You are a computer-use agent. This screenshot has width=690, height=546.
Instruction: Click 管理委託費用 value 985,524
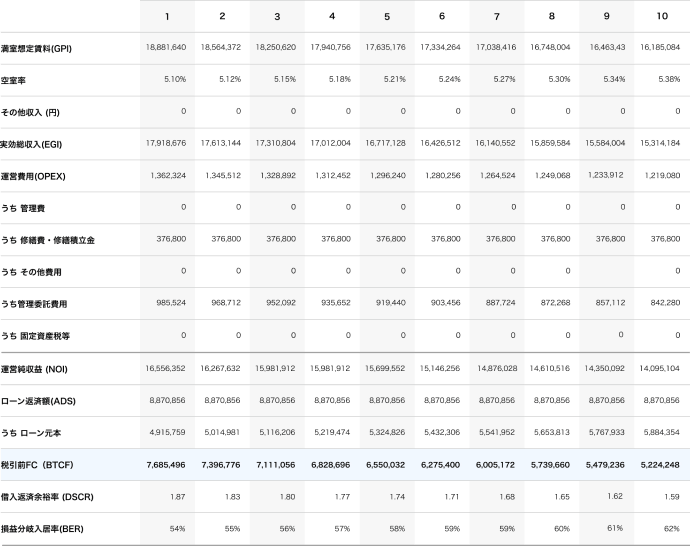tap(171, 303)
